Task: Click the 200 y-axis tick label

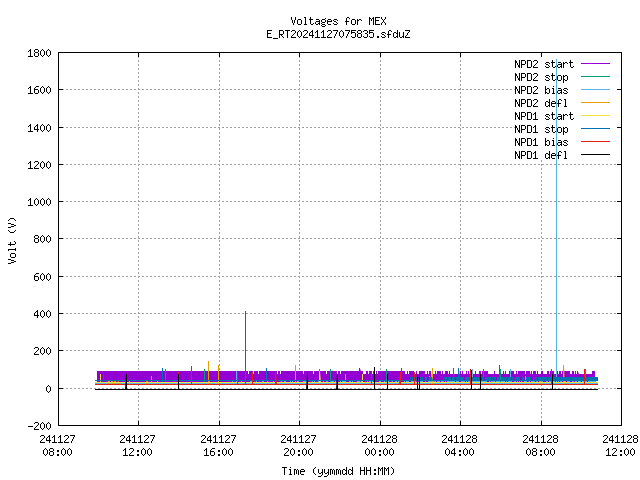Action: 42,351
